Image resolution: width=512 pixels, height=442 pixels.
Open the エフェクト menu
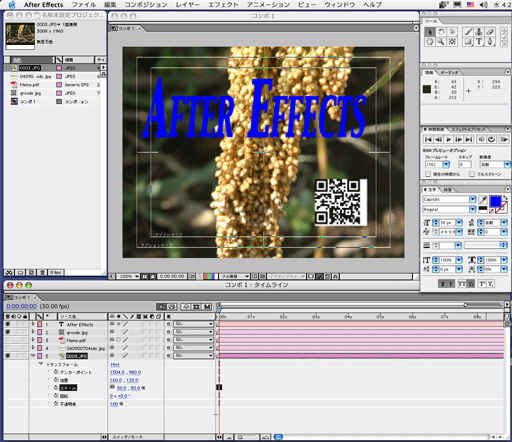[x=223, y=5]
